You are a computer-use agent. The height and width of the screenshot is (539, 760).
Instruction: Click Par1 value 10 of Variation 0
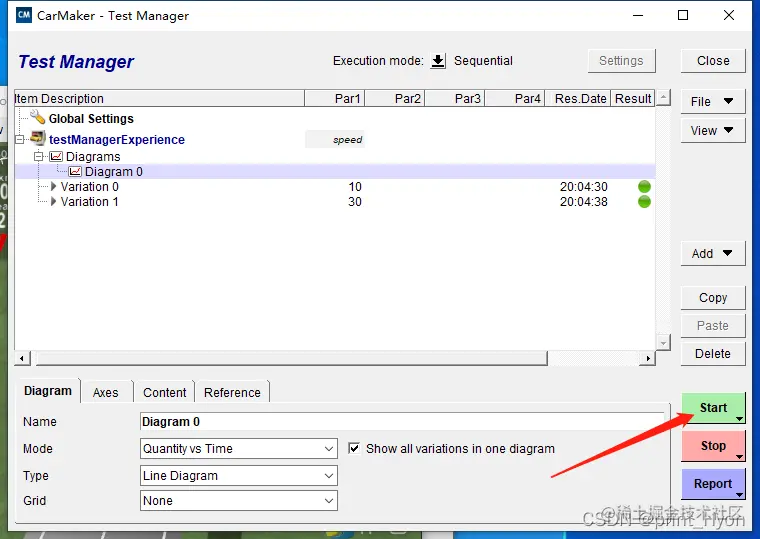pos(355,187)
